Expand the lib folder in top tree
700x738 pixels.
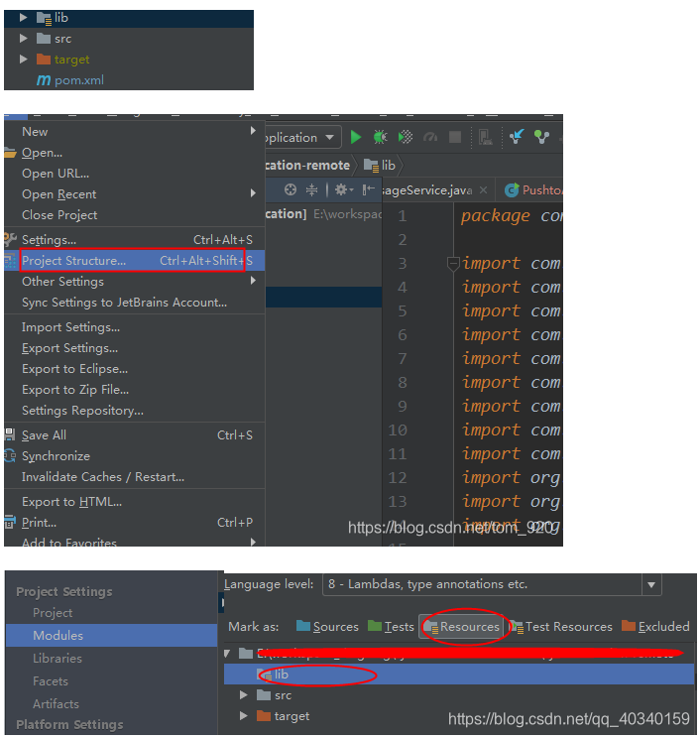click(23, 18)
